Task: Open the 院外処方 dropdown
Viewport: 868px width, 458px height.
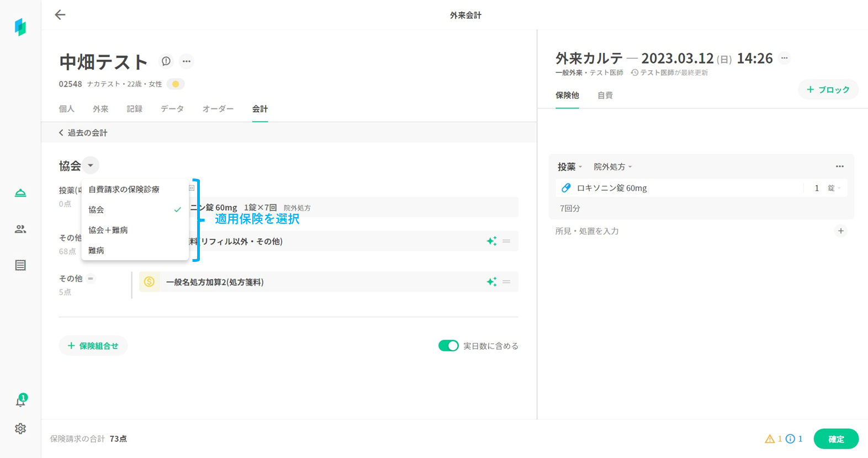Action: [613, 166]
